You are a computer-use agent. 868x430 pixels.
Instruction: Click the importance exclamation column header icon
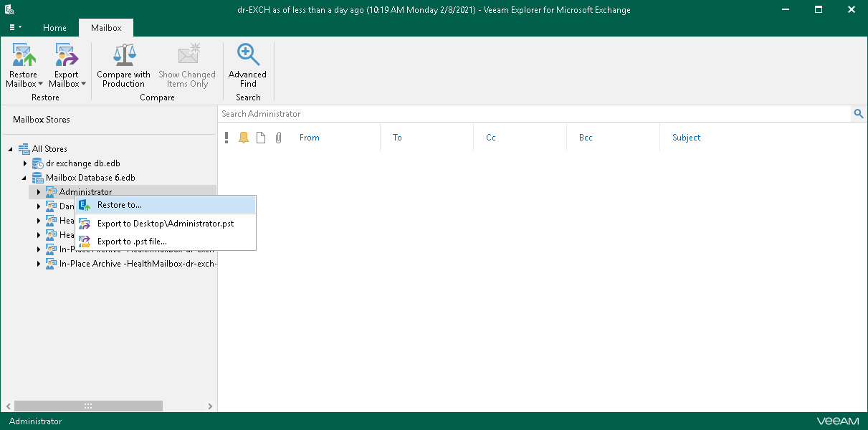click(x=227, y=137)
